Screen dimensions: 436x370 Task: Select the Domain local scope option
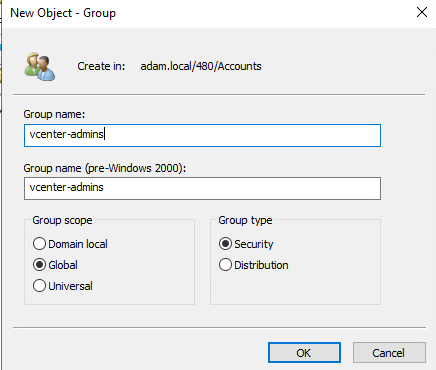pyautogui.click(x=70, y=244)
